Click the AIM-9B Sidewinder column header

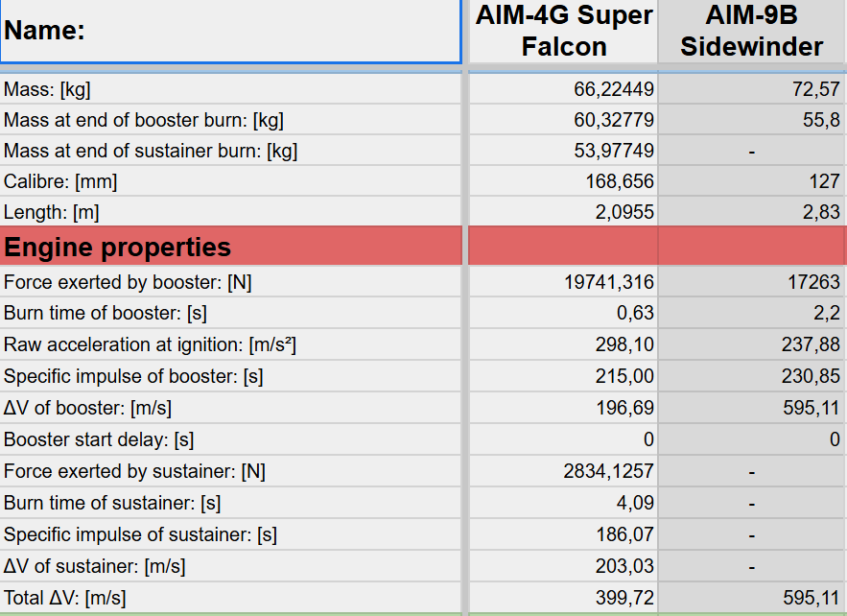click(x=752, y=32)
